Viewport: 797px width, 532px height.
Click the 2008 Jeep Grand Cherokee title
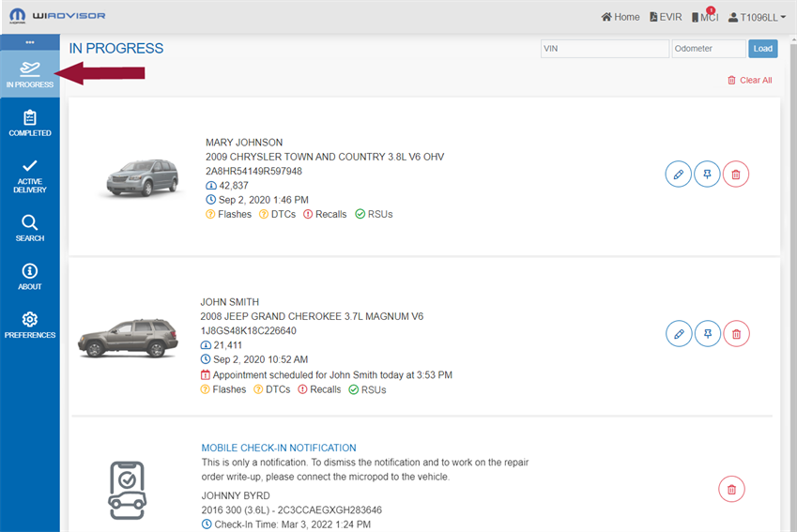[312, 316]
